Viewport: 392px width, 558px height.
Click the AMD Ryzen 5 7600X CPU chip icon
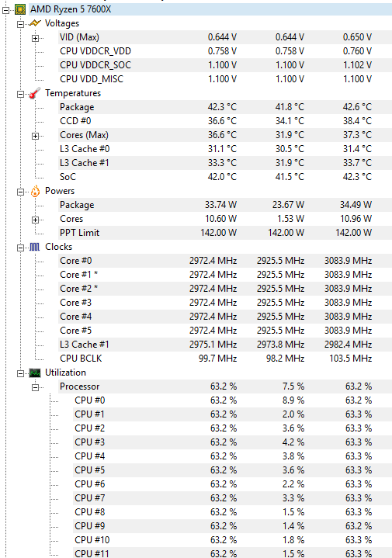20,9
